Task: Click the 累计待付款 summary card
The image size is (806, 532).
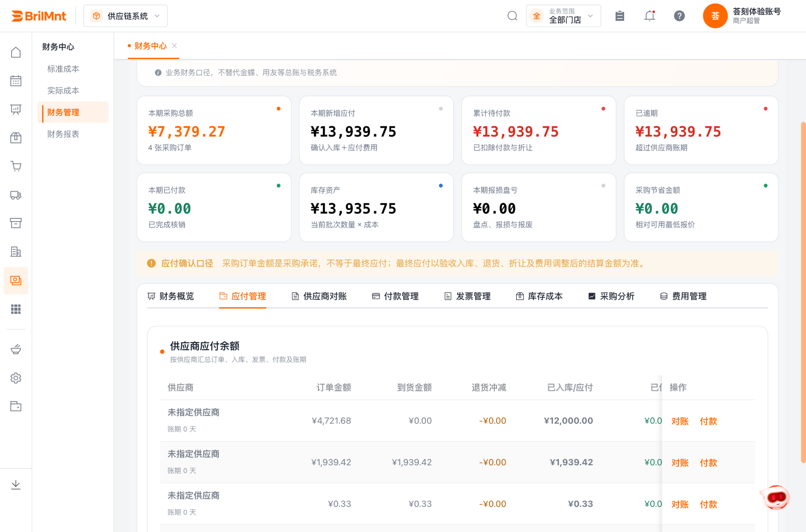Action: coord(539,130)
